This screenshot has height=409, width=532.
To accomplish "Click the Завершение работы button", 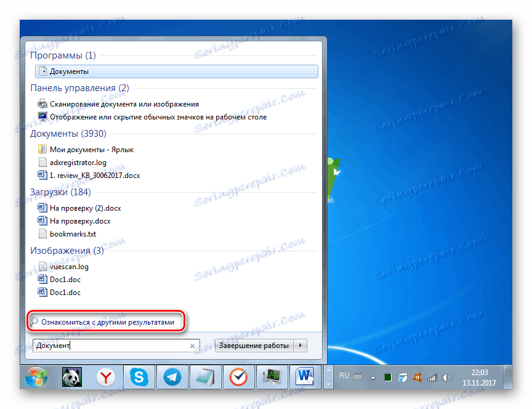I will [x=254, y=346].
